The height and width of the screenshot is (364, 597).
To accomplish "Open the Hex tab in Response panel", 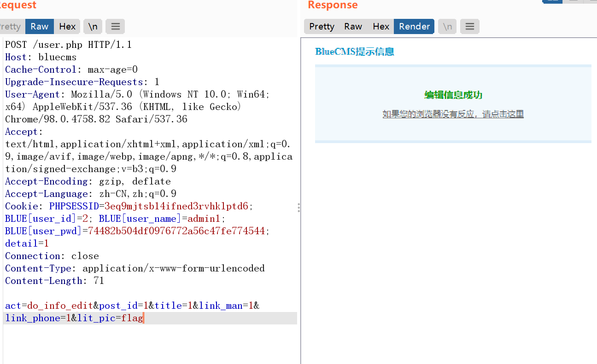I will click(381, 26).
